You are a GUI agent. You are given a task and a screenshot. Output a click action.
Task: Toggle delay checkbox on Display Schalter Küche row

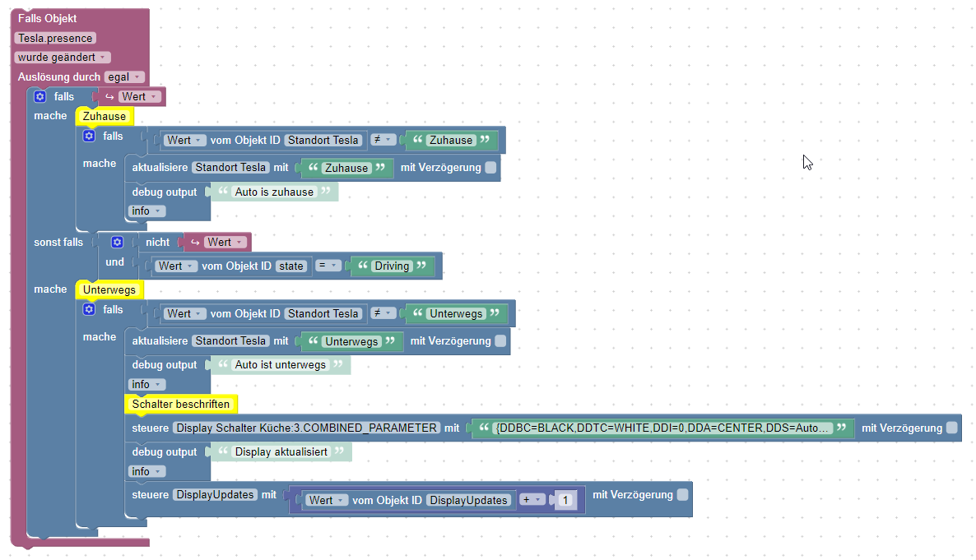952,428
